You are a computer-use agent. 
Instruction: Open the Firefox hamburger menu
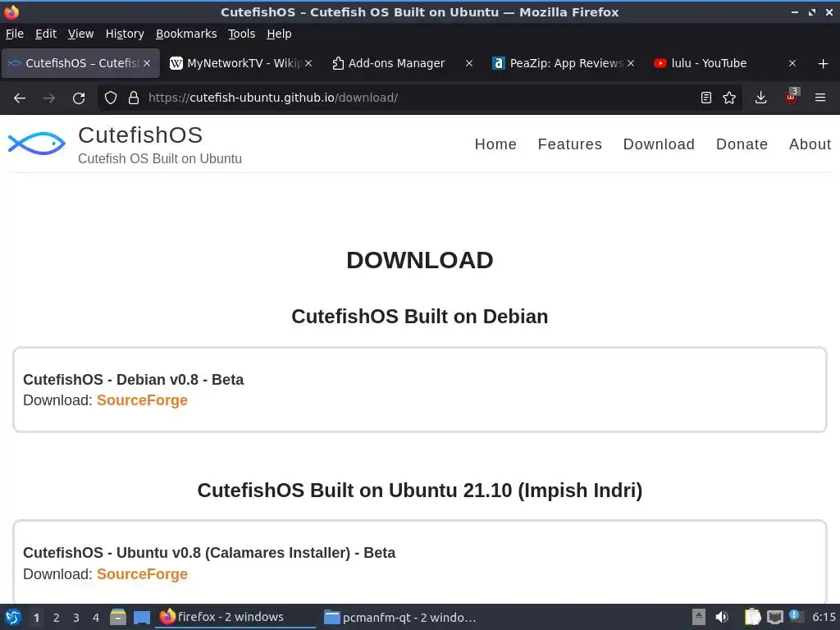pyautogui.click(x=820, y=98)
